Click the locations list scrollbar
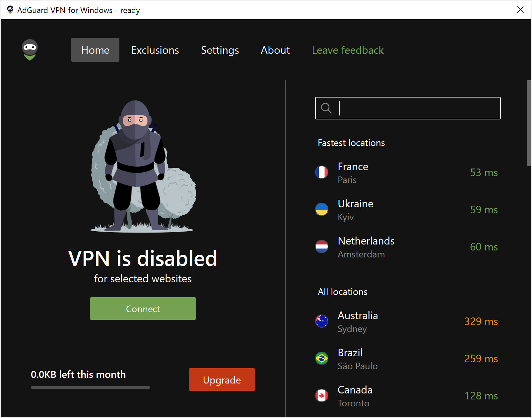Screen dimensions: 532x418 tap(529, 123)
